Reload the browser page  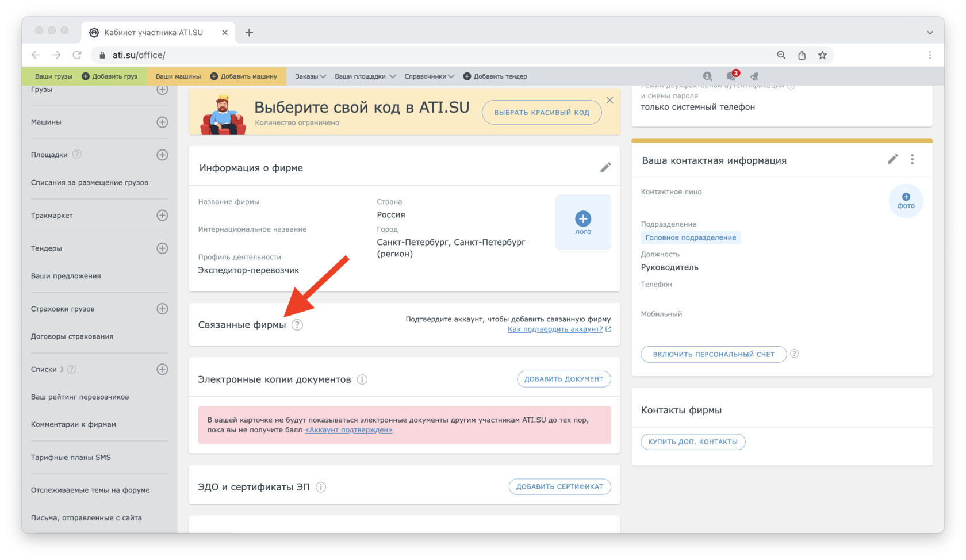pyautogui.click(x=77, y=55)
